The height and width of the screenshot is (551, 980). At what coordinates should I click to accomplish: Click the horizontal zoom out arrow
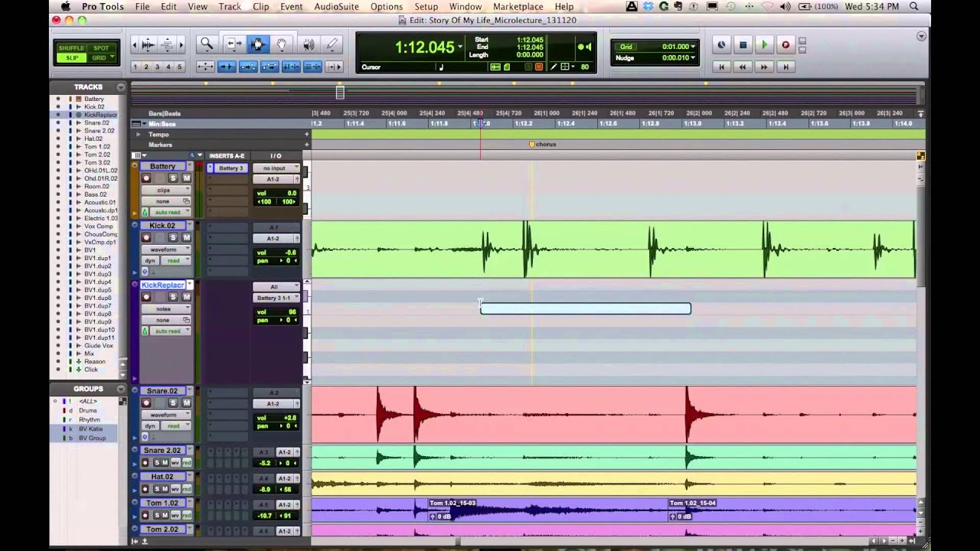pos(136,45)
